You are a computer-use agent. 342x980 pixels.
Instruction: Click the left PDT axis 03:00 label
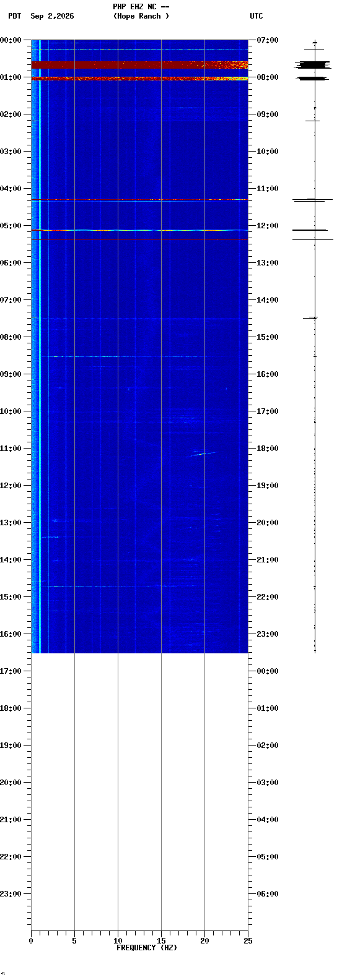(x=11, y=152)
